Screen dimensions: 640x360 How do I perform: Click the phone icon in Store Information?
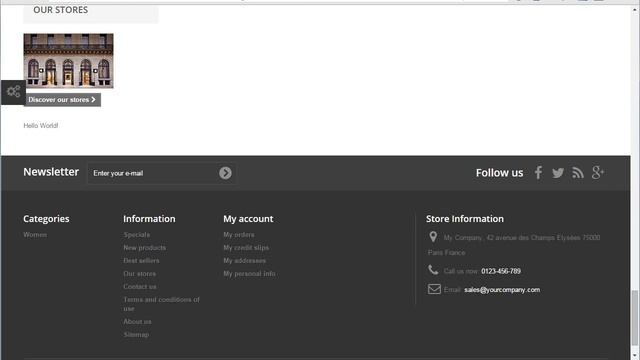pyautogui.click(x=433, y=270)
